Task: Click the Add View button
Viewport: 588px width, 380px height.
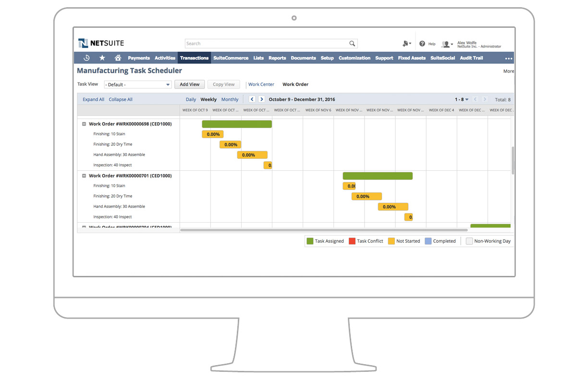Action: [x=189, y=84]
